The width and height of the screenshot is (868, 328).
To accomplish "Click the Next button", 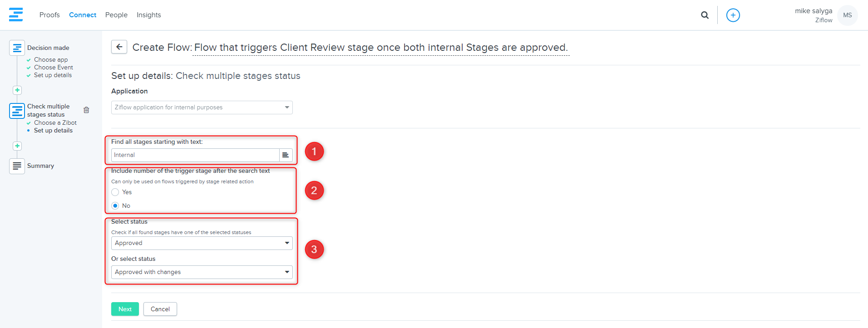I will pyautogui.click(x=125, y=309).
